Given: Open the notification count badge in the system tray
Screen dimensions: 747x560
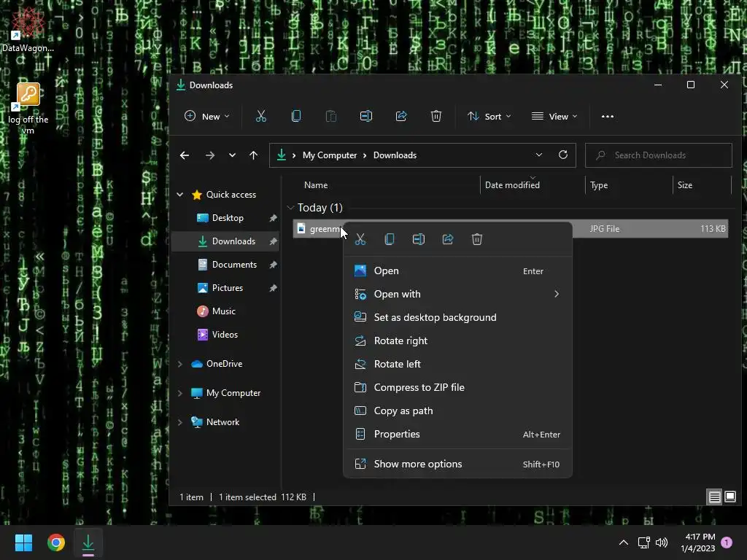Looking at the screenshot, I should click(x=727, y=542).
